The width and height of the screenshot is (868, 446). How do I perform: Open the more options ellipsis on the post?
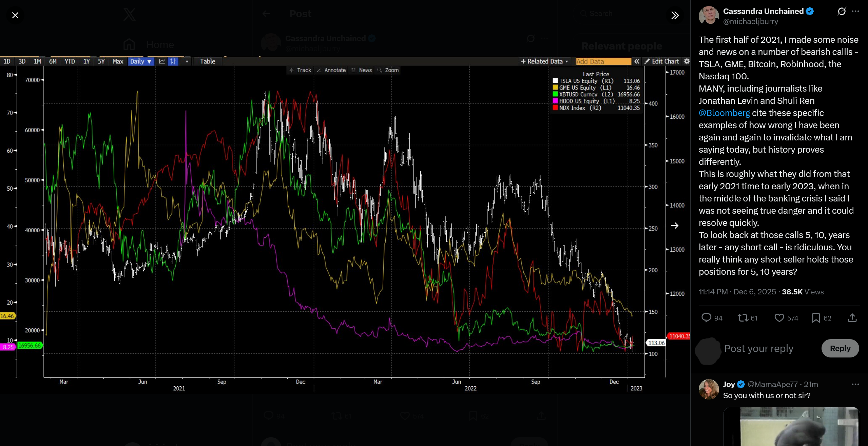point(855,12)
